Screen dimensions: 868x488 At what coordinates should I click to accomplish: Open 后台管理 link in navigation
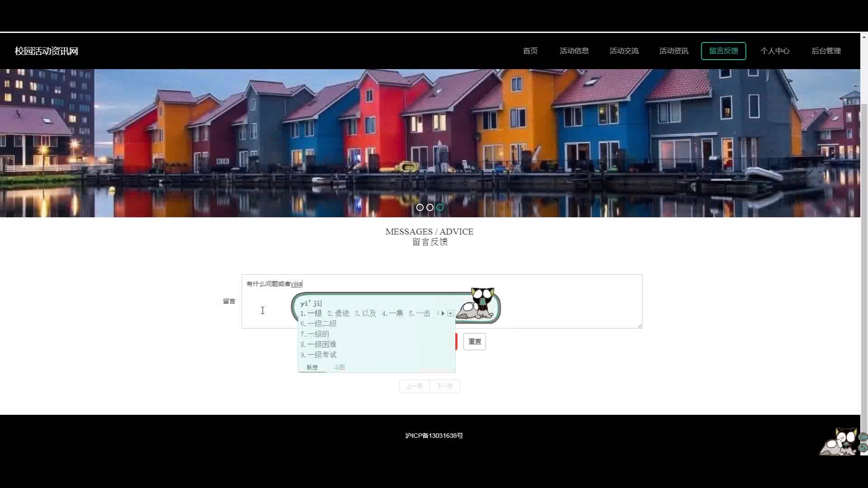826,51
